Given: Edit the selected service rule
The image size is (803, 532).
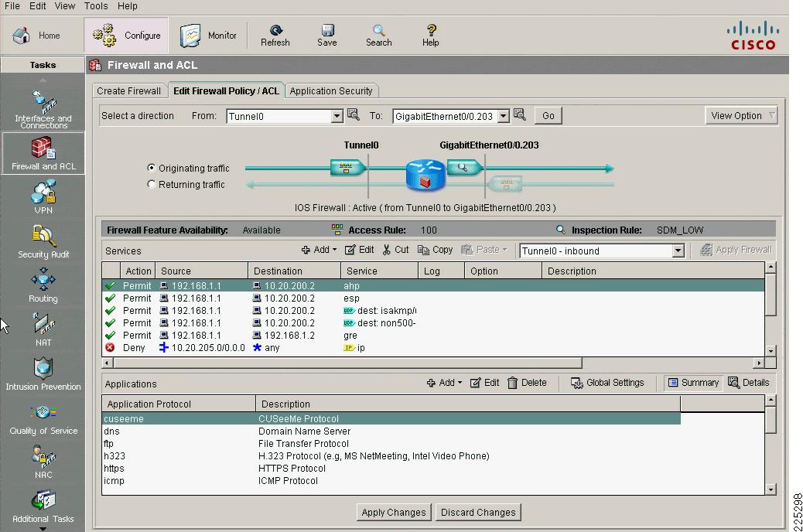Looking at the screenshot, I should [359, 250].
